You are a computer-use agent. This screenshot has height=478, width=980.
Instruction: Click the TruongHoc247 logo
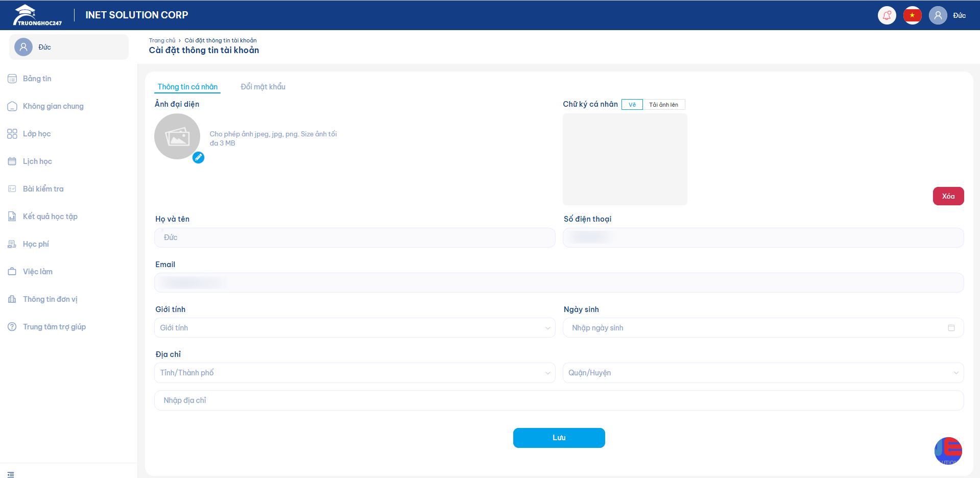pyautogui.click(x=38, y=15)
